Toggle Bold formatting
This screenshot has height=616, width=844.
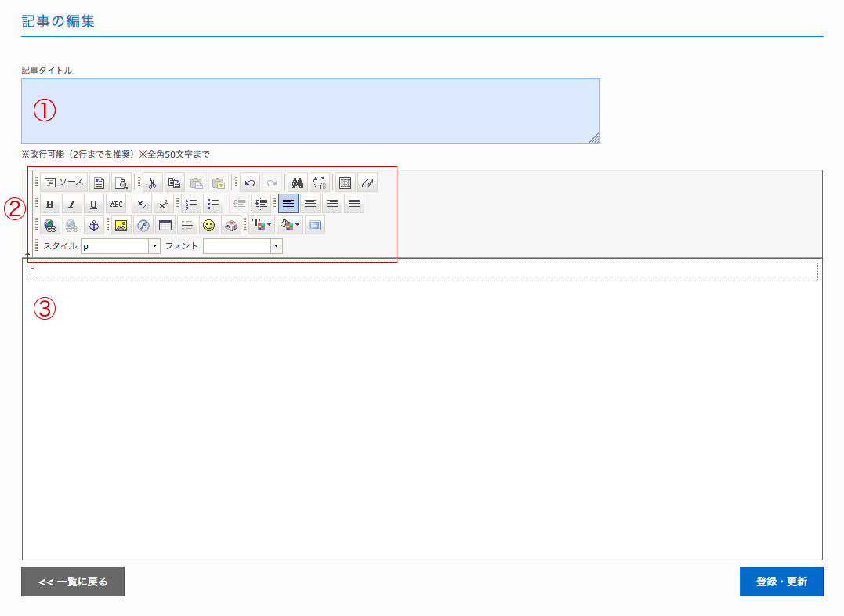tap(50, 204)
